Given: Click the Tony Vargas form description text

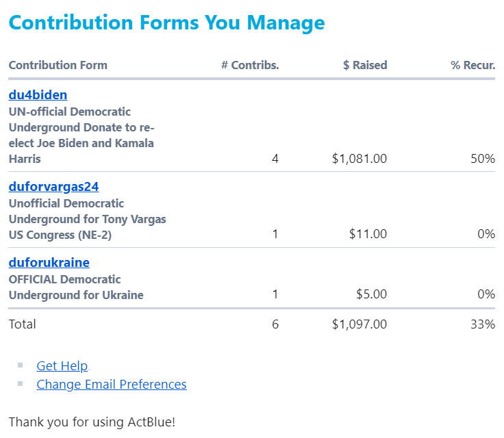Looking at the screenshot, I should tap(88, 219).
